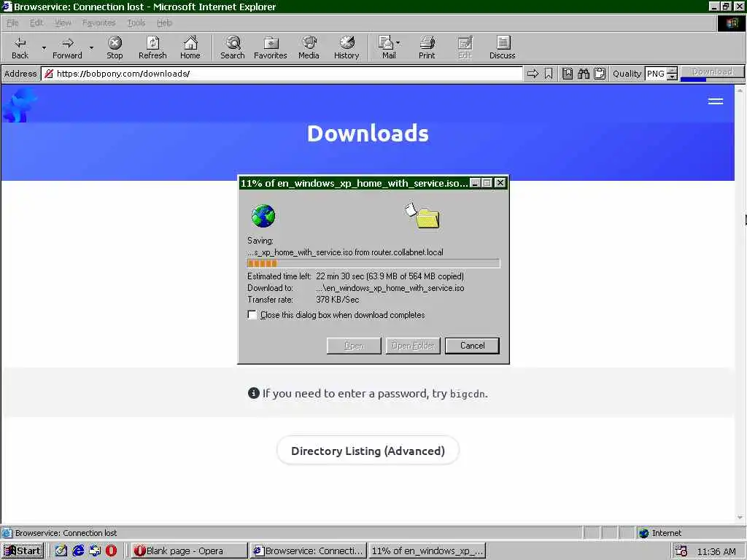
Task: Cancel the ISO download
Action: (x=472, y=346)
